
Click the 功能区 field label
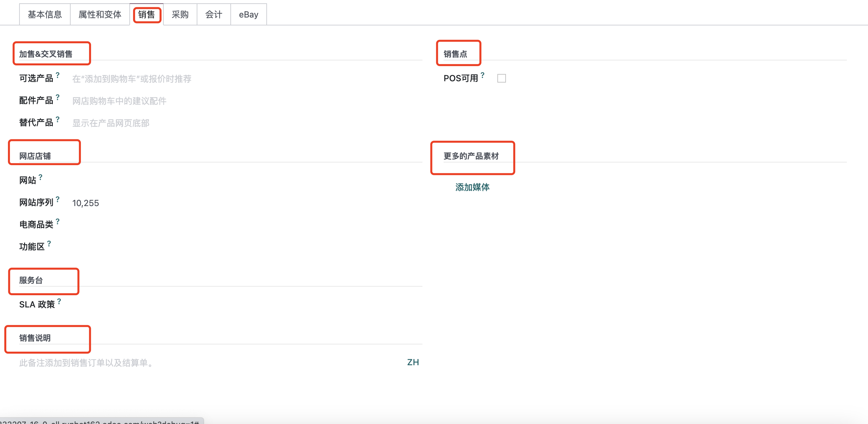coord(32,247)
